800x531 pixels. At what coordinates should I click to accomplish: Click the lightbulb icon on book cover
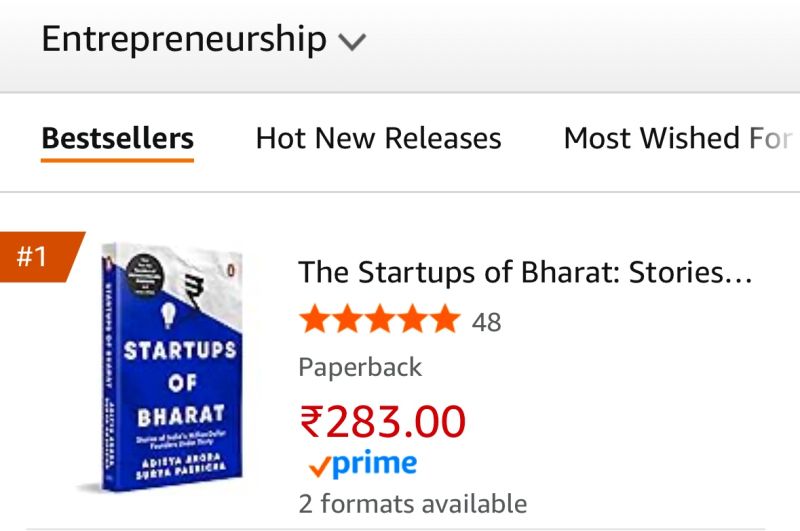point(168,315)
